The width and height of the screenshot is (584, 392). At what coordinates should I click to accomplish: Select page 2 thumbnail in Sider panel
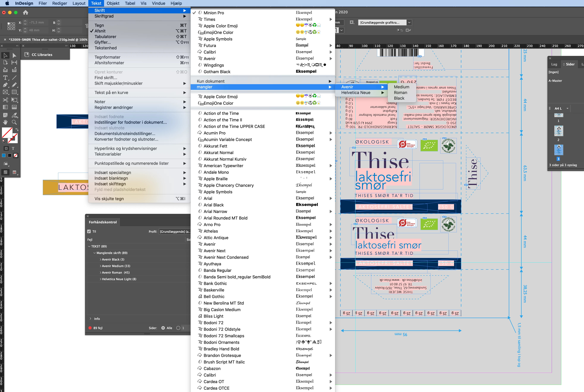click(559, 131)
